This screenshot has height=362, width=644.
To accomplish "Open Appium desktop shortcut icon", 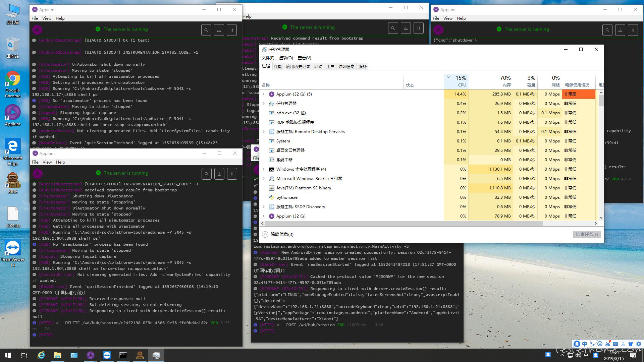I will (13, 115).
